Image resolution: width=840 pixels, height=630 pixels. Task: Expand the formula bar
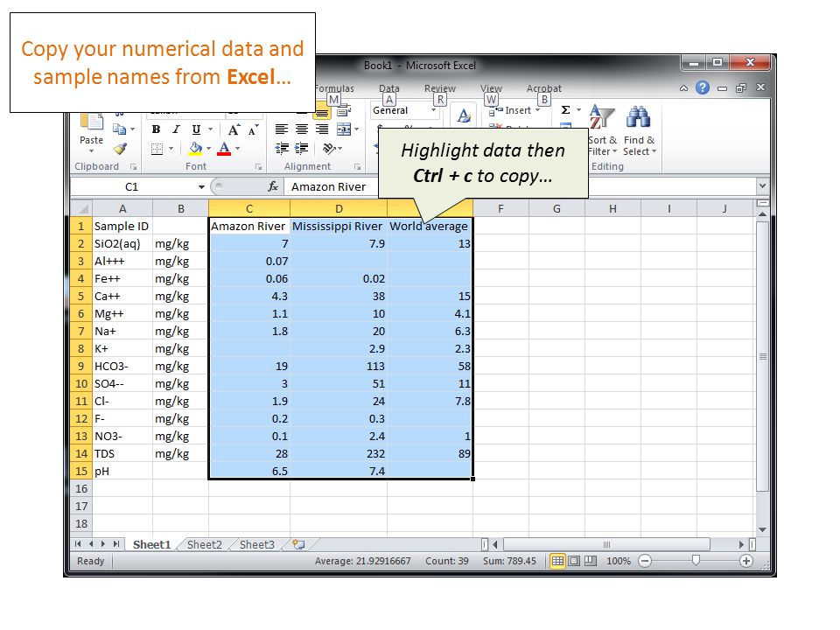click(762, 186)
